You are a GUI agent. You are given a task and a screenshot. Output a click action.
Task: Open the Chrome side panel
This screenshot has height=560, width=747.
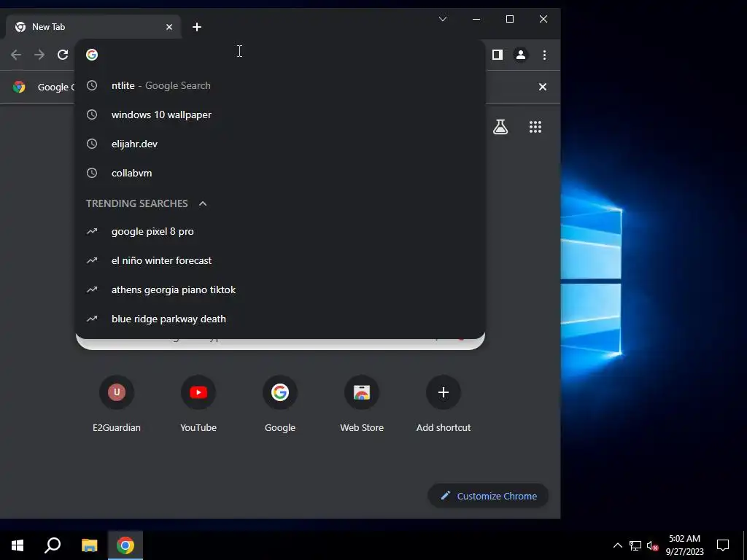click(498, 55)
